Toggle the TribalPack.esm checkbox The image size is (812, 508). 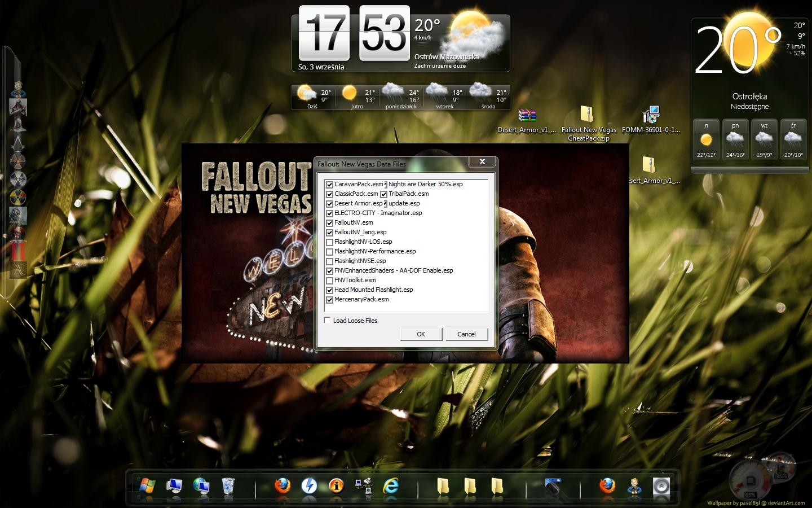[x=384, y=194]
